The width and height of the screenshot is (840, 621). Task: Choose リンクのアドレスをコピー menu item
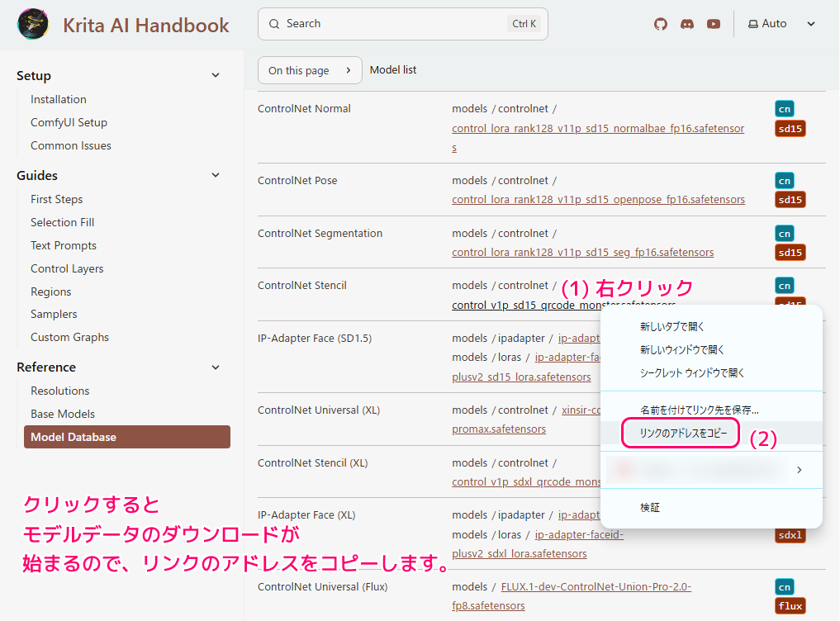click(x=711, y=433)
